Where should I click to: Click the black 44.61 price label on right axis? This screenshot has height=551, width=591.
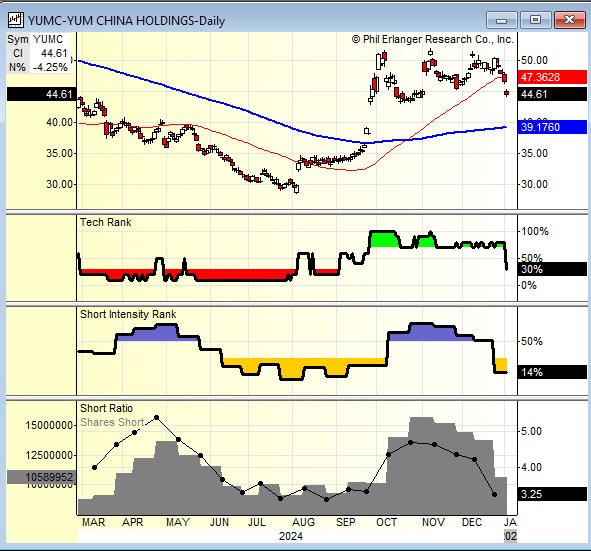click(x=552, y=94)
